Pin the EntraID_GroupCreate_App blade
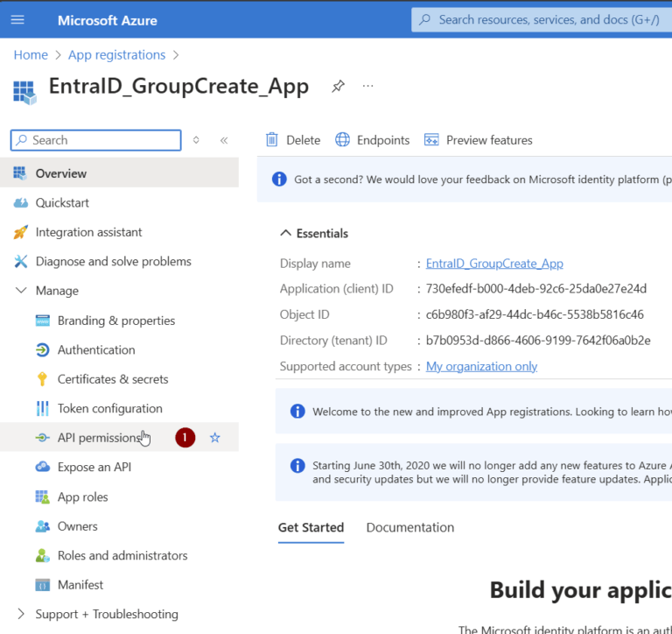Viewport: 672px width, 634px height. click(338, 86)
